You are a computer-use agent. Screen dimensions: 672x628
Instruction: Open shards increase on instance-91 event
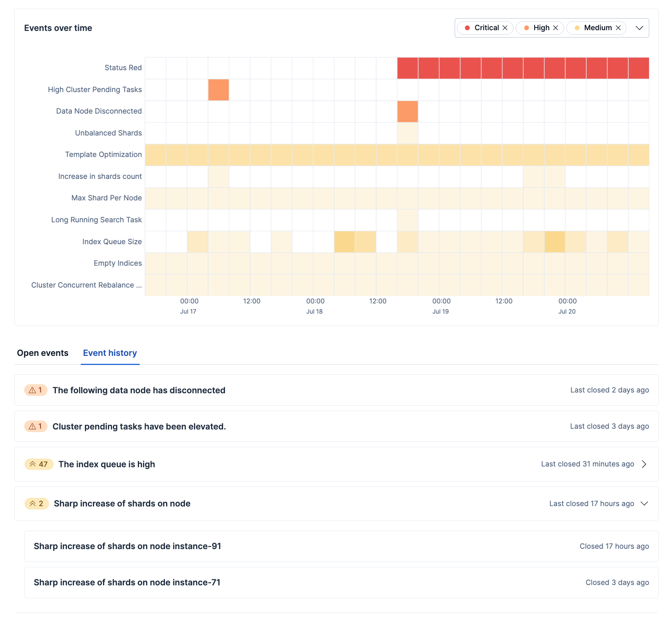(341, 546)
